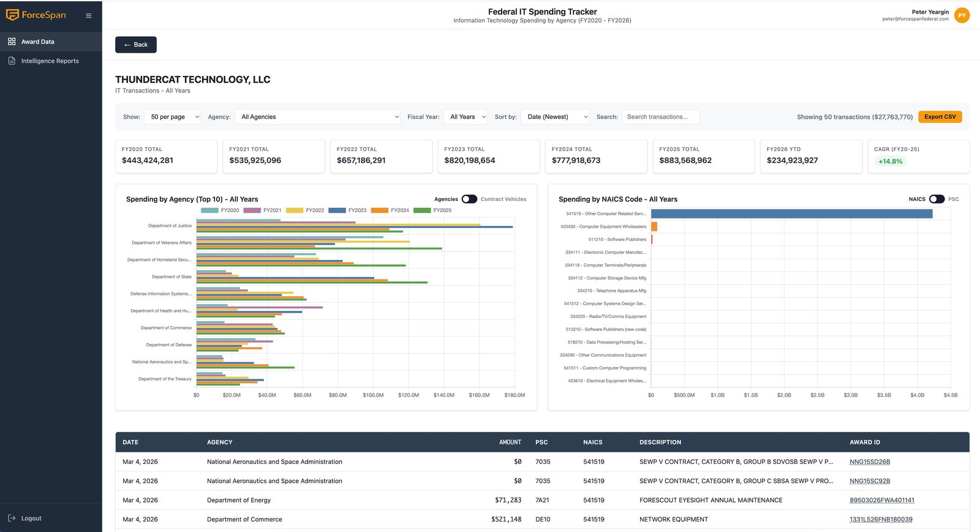The image size is (980, 532).
Task: Click the AMOUNT column header
Action: pos(510,442)
